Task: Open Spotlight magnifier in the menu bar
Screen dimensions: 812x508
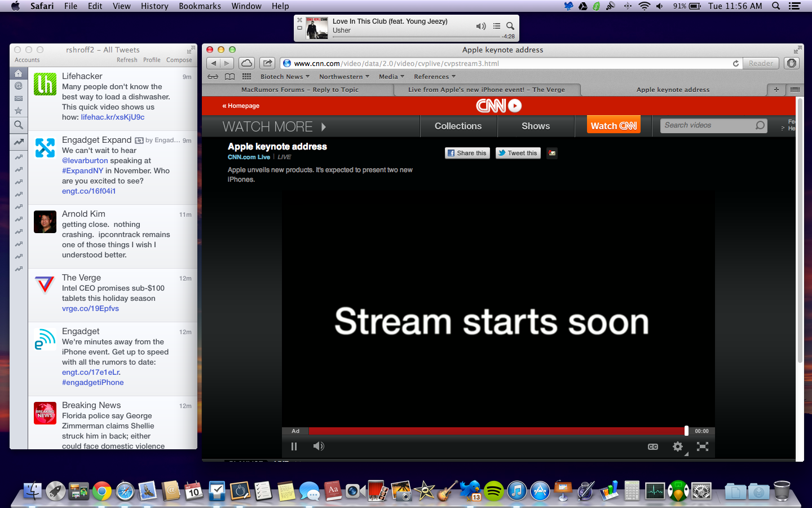Action: point(776,6)
